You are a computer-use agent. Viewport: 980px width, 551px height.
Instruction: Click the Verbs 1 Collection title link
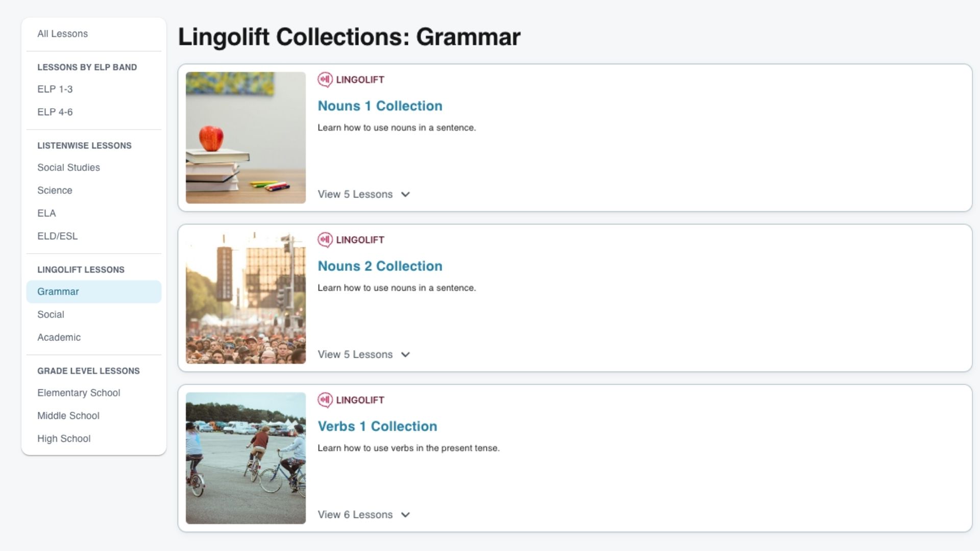pos(377,426)
